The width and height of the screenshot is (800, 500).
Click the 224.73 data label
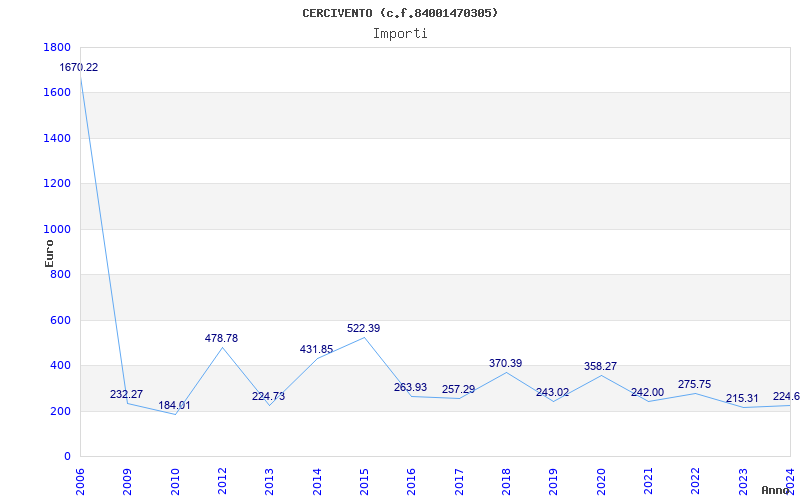268,396
